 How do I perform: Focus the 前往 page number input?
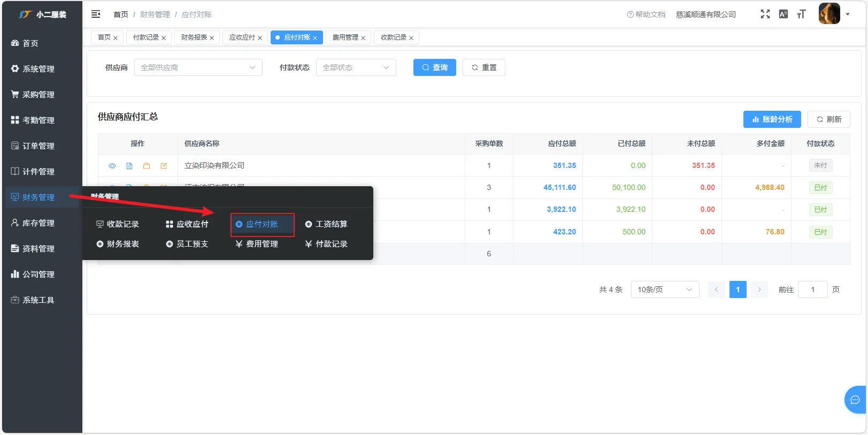pyautogui.click(x=812, y=289)
